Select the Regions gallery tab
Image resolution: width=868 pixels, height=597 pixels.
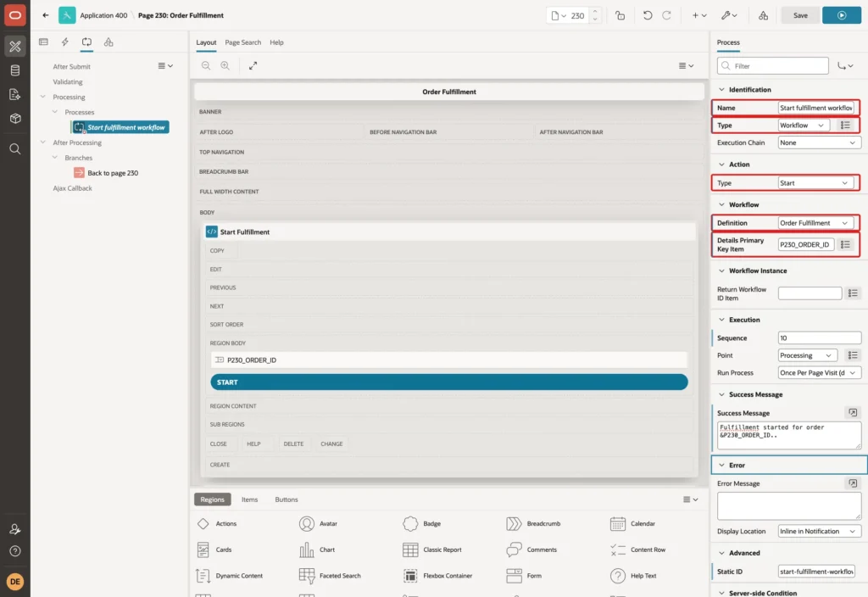coord(213,499)
